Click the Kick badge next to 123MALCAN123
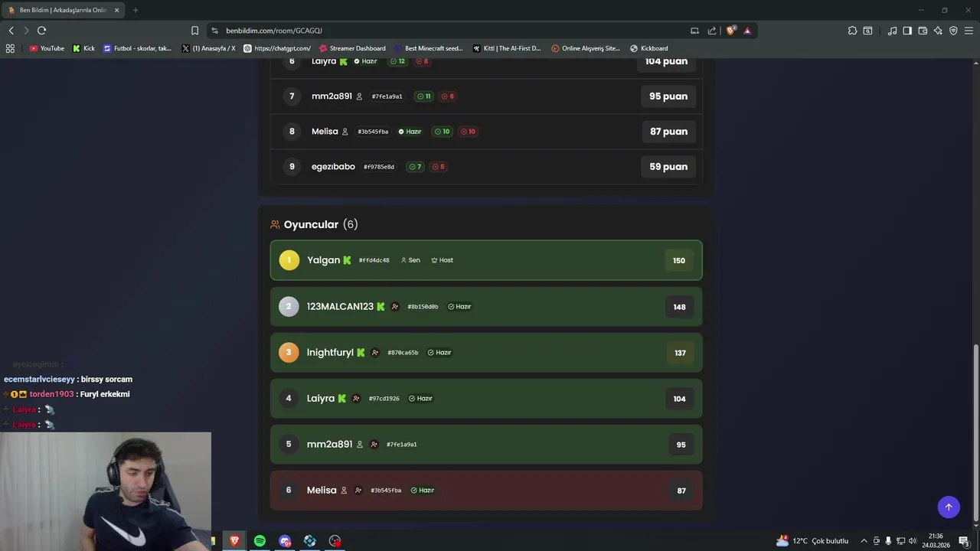Viewport: 980px width, 551px height. point(381,307)
